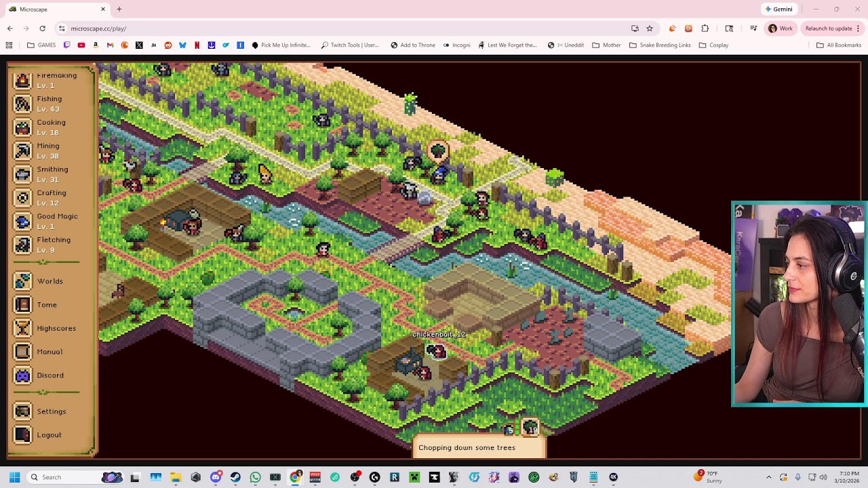Click the chickenbolt_12 player character
This screenshot has height=488, width=868.
click(435, 350)
